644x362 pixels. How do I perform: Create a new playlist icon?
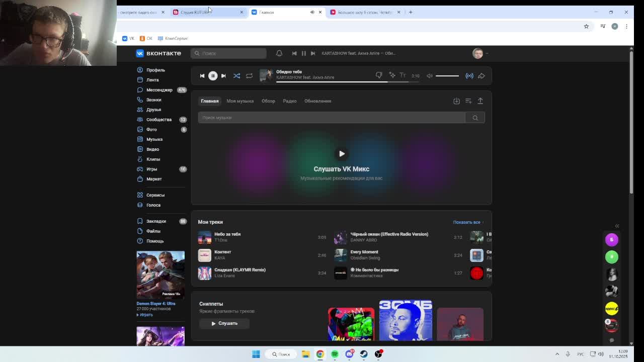click(x=468, y=101)
